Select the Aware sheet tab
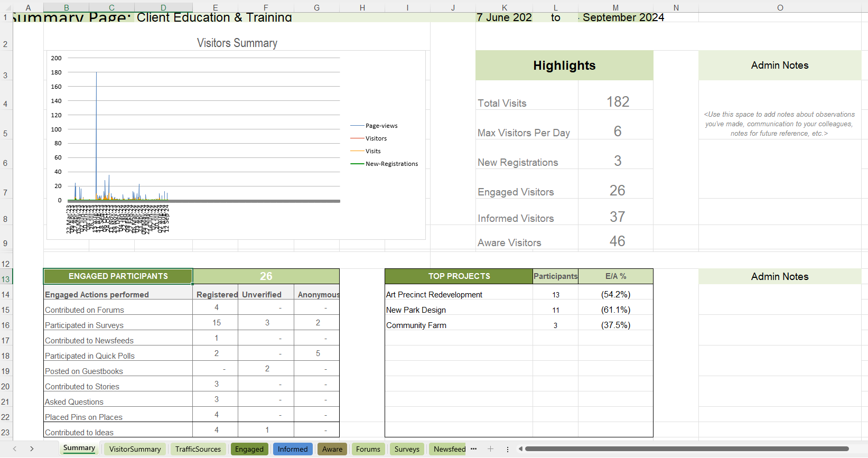Viewport: 868px width, 458px height. point(332,449)
